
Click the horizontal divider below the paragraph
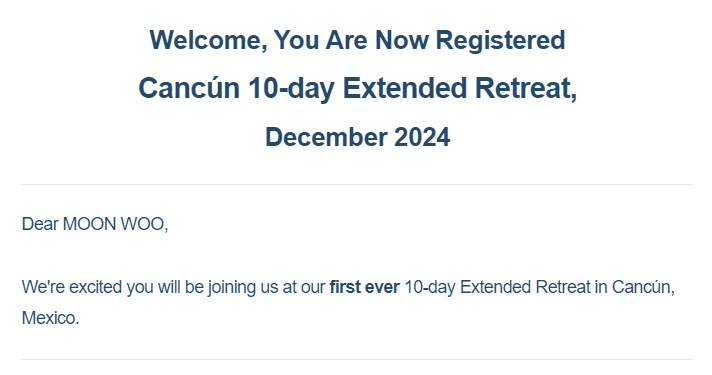click(357, 360)
